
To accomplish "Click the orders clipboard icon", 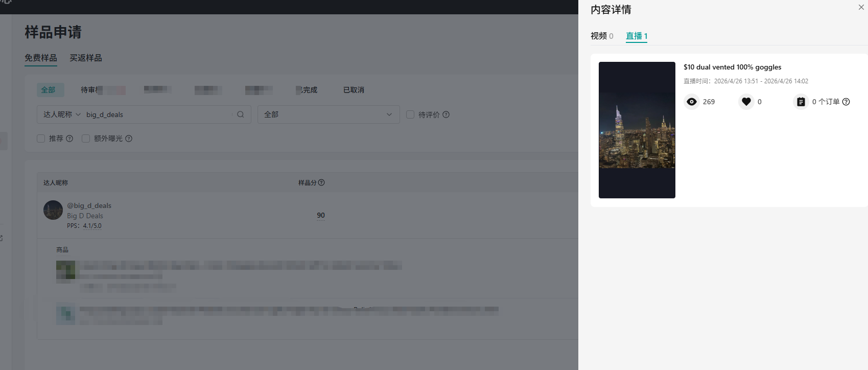I will 801,102.
